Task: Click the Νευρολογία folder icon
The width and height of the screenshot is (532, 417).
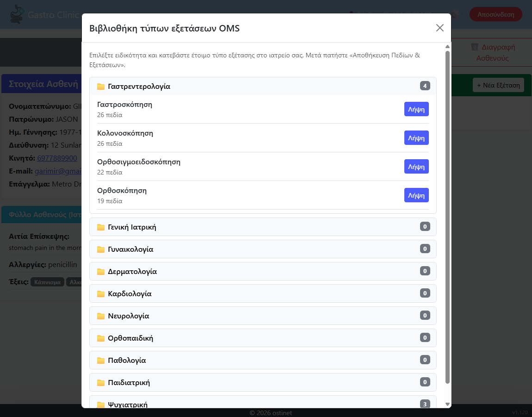Action: pos(101,316)
